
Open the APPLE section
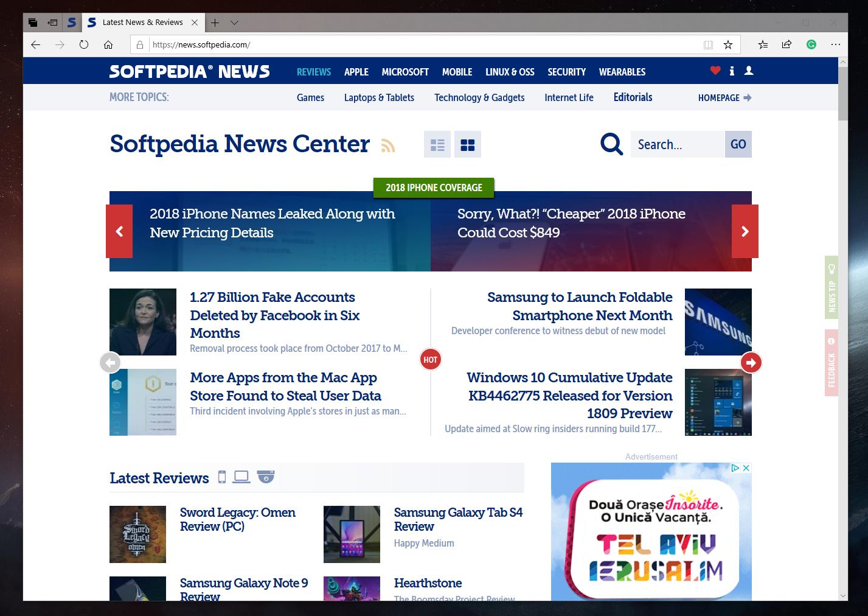coord(356,72)
